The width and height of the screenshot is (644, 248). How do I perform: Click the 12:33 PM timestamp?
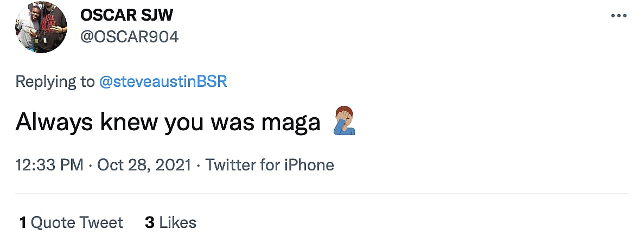point(49,165)
